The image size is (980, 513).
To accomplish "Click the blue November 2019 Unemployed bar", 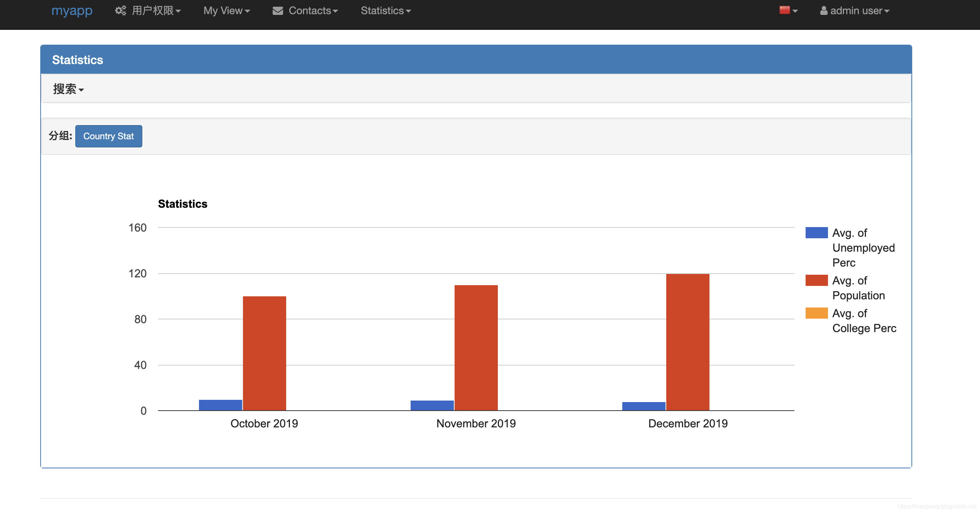I will 432,405.
